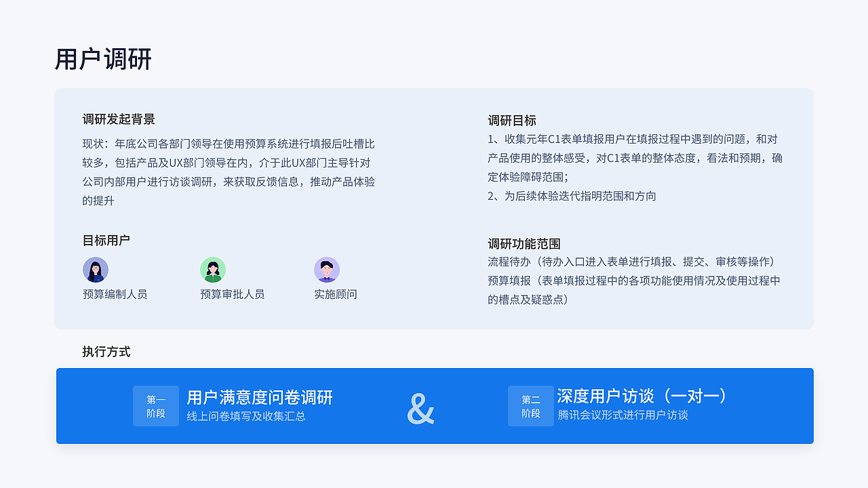Toggle the 第二阶段 stage selection
868x488 pixels.
[x=530, y=405]
